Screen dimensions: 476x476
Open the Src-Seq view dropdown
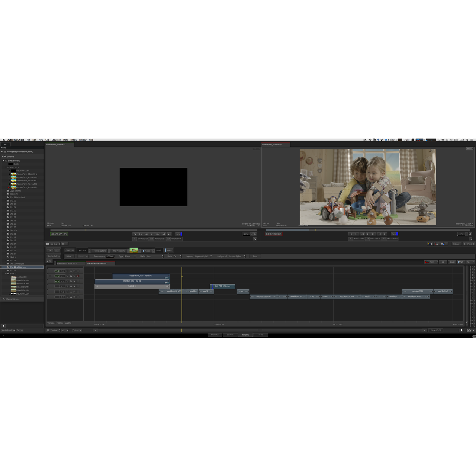(53, 244)
